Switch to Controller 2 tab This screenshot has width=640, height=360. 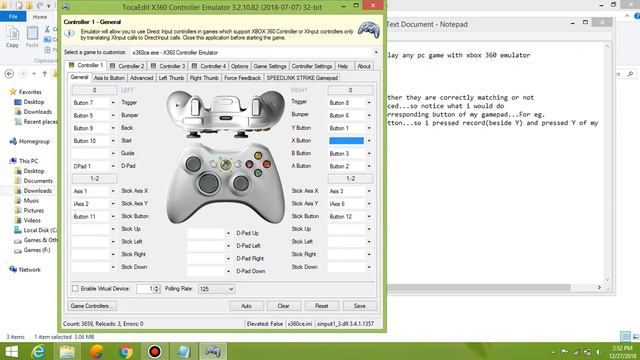pos(127,66)
